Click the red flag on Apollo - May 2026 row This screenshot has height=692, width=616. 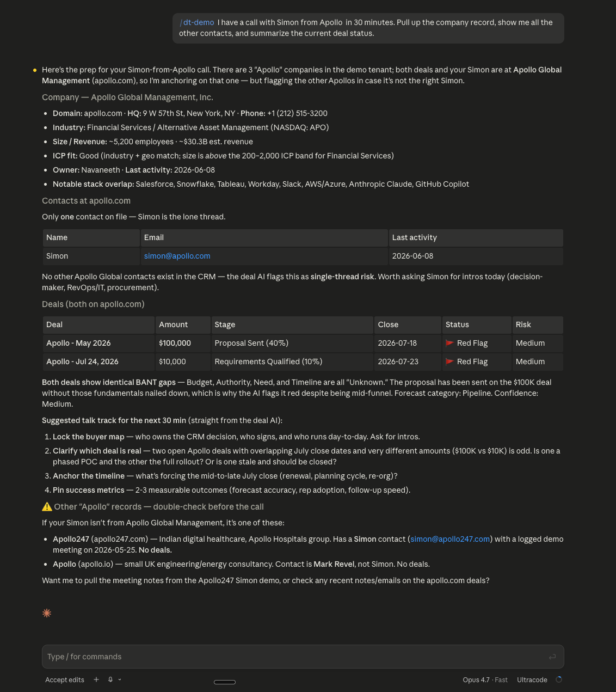pos(449,343)
